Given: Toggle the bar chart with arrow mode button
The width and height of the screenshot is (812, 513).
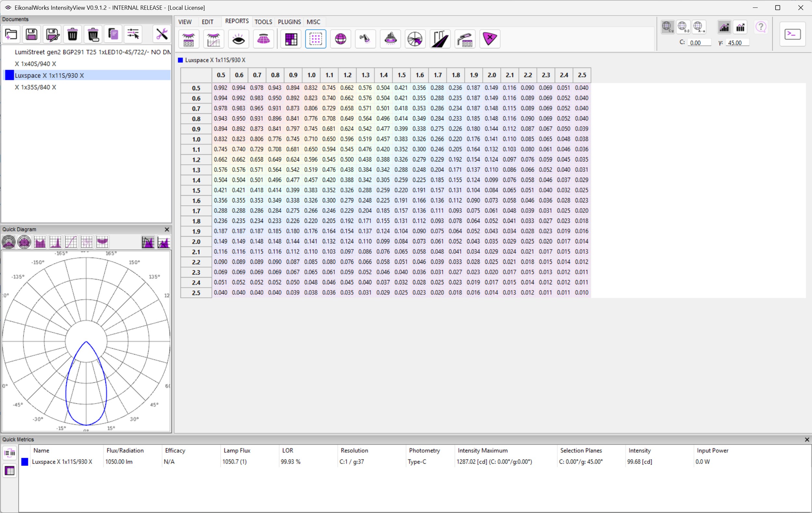Looking at the screenshot, I should click(x=740, y=27).
